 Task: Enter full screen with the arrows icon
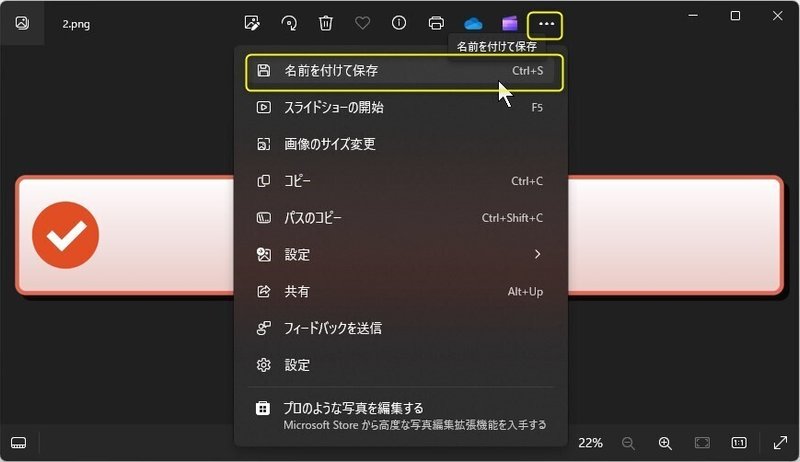click(780, 442)
